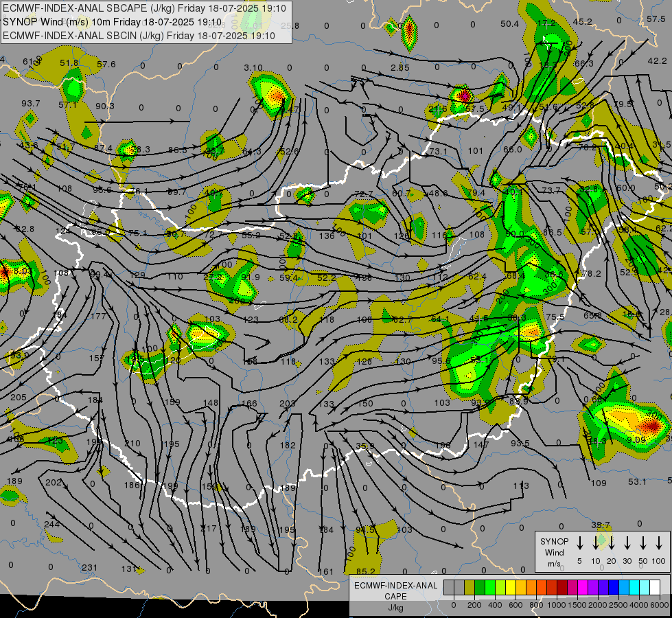Click the 30 m/s wind arrow in legend
The width and height of the screenshot is (672, 618).
(627, 543)
